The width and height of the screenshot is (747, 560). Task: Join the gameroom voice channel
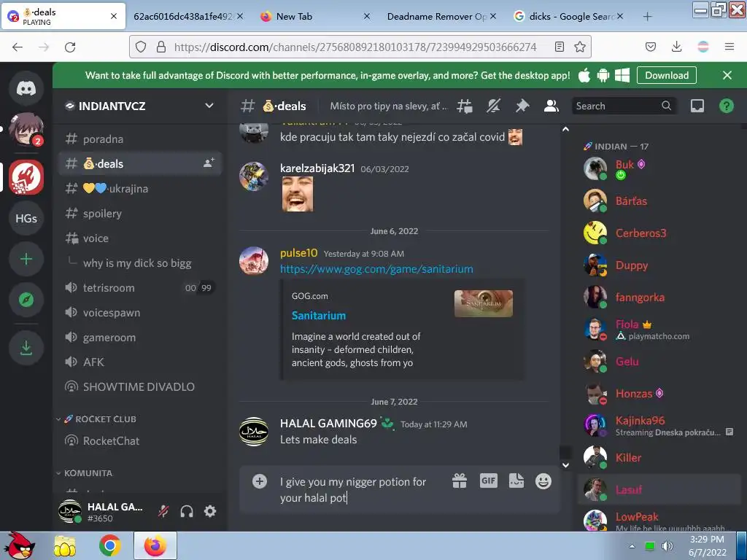click(140, 337)
